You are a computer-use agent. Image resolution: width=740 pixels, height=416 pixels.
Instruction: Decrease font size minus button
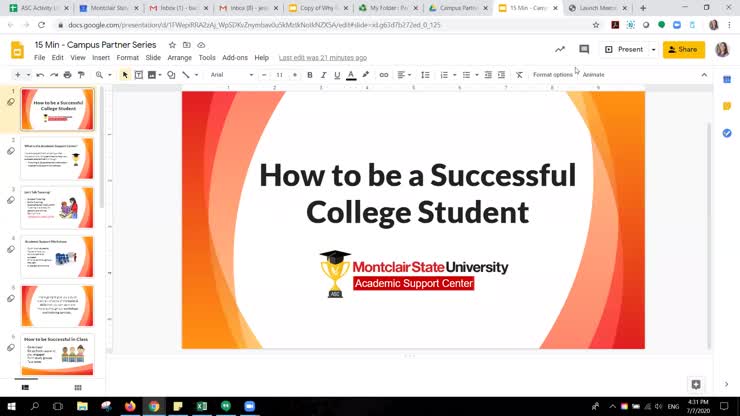pos(264,75)
